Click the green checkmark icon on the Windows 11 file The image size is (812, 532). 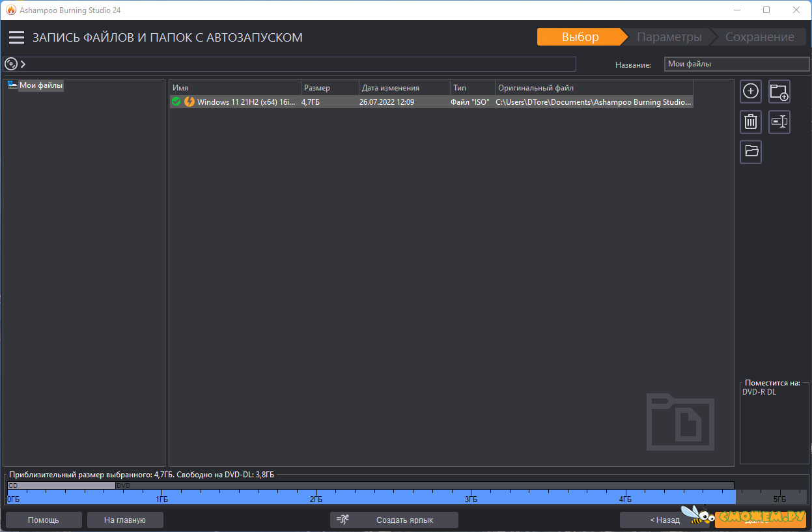[176, 102]
